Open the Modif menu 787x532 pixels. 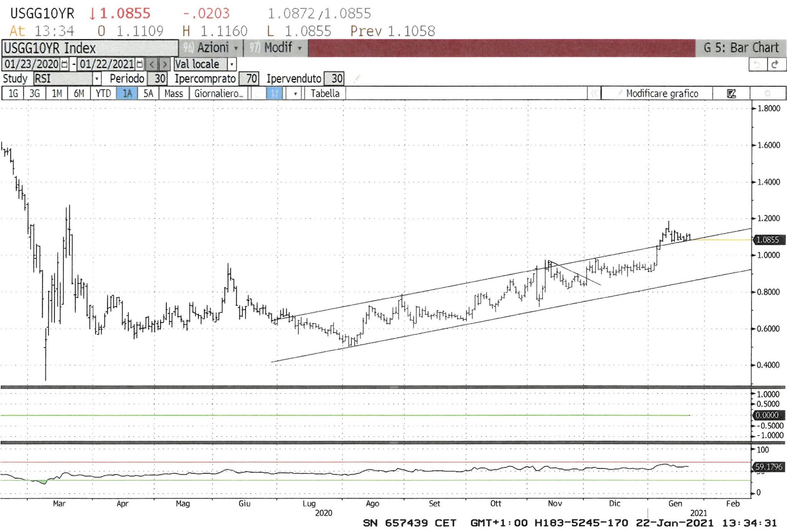pyautogui.click(x=279, y=48)
